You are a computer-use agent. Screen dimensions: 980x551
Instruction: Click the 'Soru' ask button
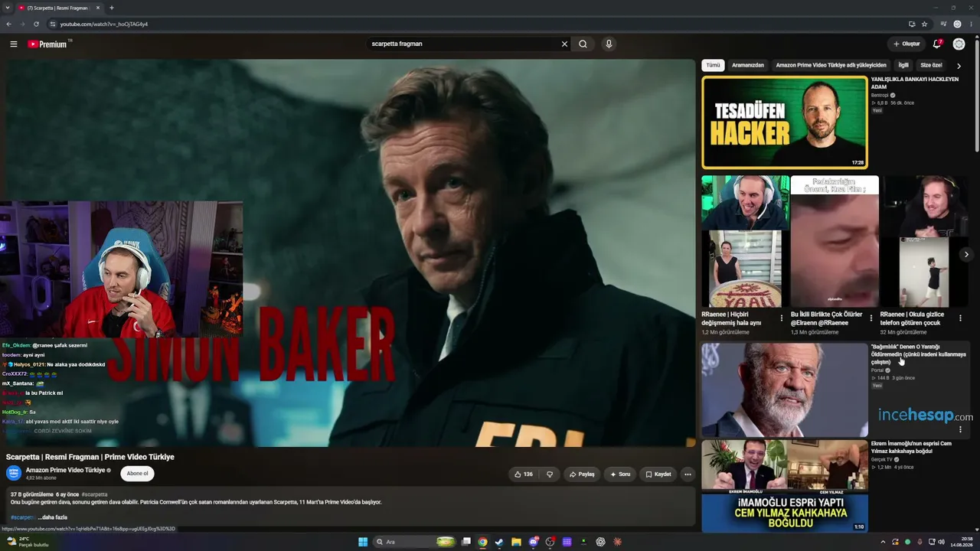pos(620,474)
